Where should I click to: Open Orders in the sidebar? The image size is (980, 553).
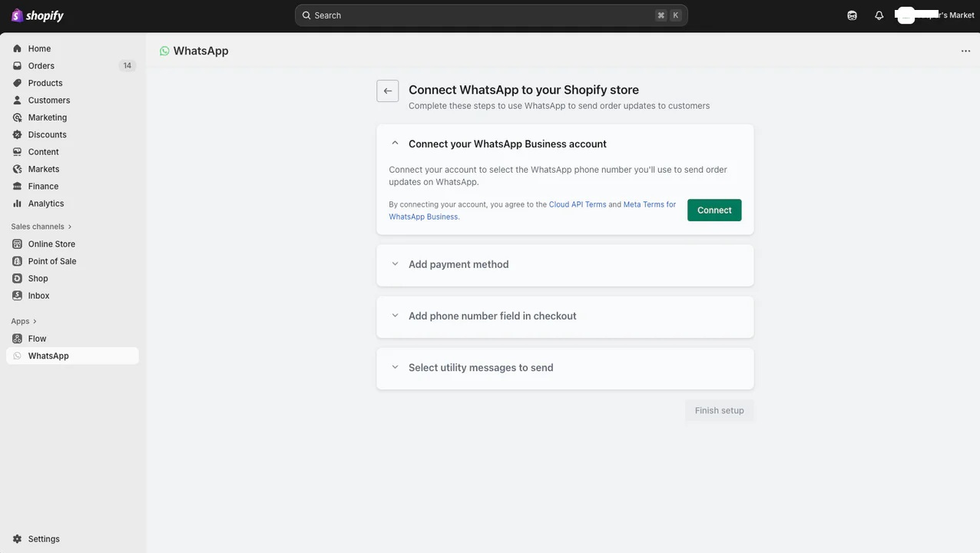pyautogui.click(x=72, y=66)
